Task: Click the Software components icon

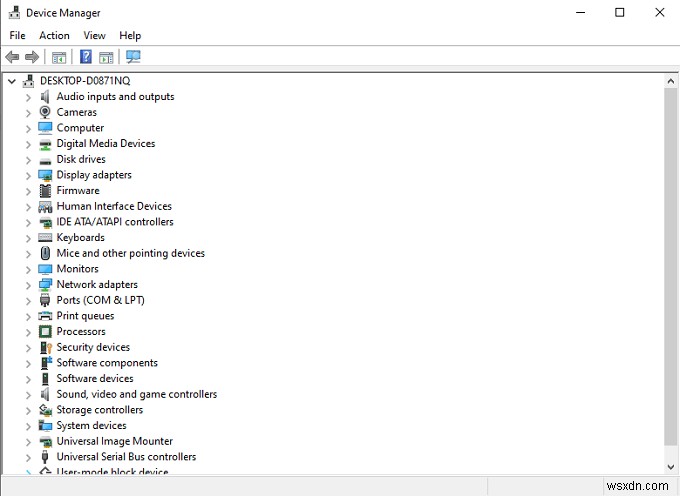Action: 46,362
